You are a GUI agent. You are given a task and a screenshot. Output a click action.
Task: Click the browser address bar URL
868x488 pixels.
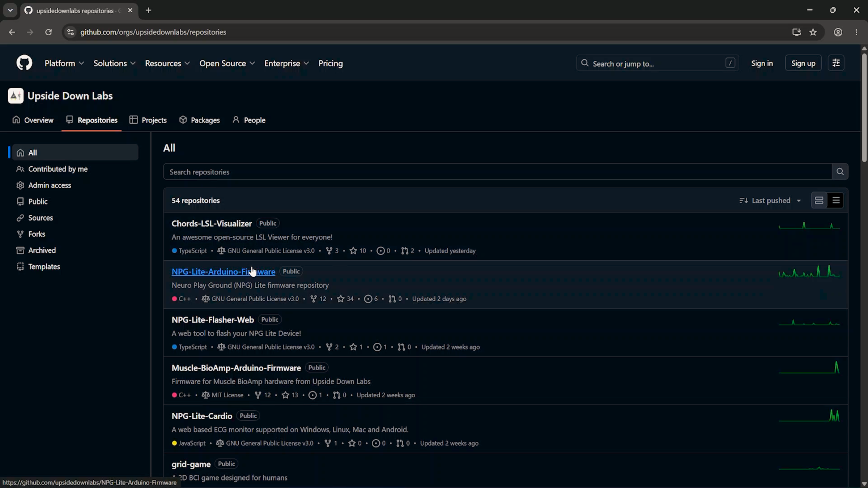coord(153,32)
